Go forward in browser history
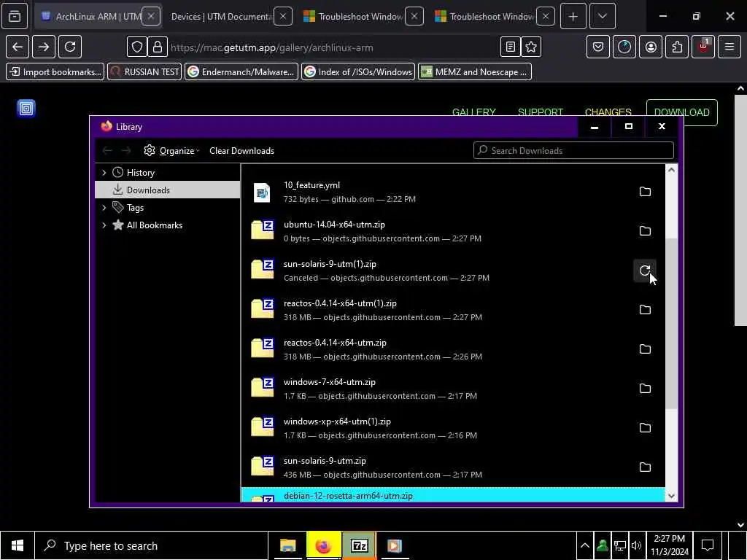The image size is (747, 560). point(44,47)
